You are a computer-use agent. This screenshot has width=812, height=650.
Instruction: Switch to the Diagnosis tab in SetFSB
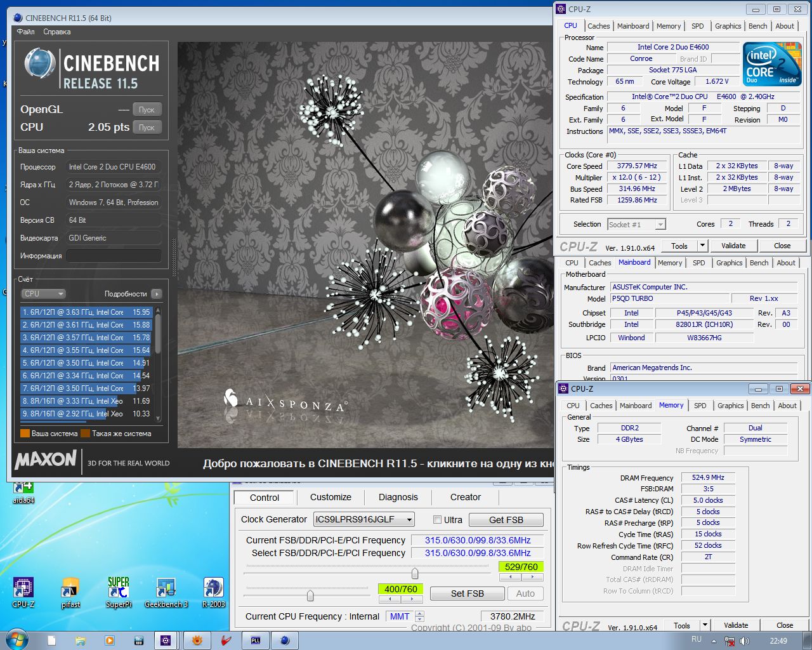[398, 497]
